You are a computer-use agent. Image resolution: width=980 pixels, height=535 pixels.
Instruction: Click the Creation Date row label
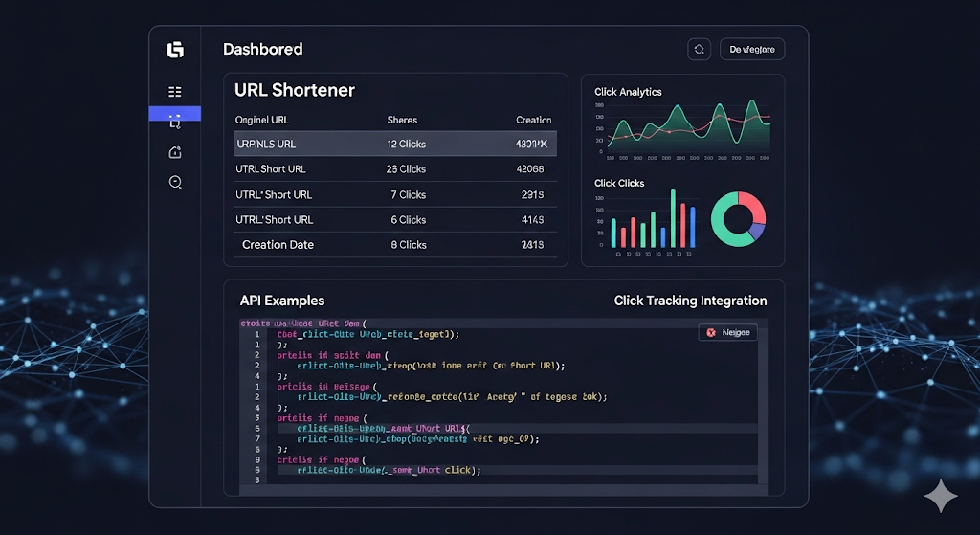pyautogui.click(x=278, y=245)
